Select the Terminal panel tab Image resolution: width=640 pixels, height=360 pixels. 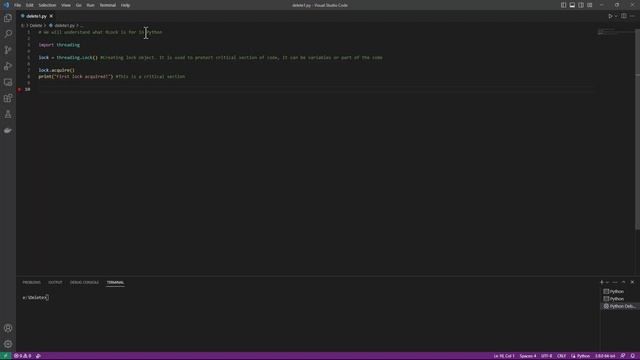click(115, 282)
